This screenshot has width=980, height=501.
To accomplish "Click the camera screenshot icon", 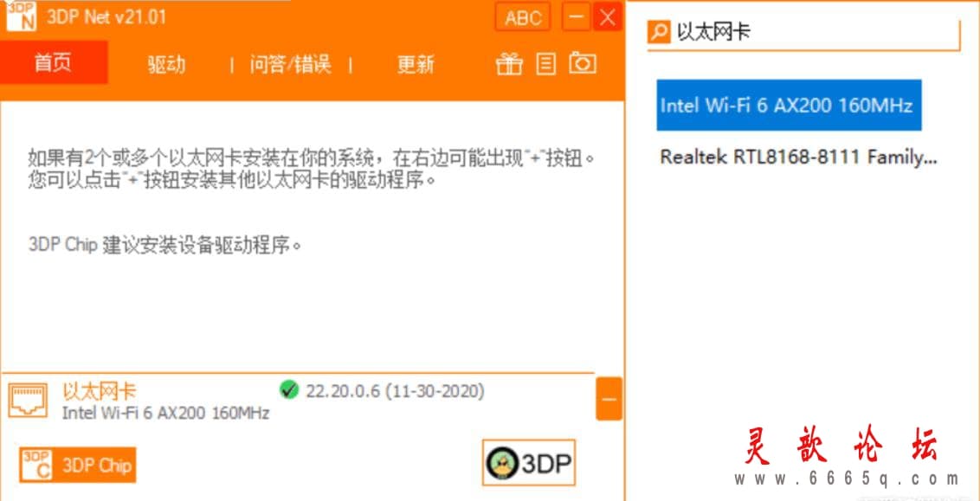I will point(583,63).
